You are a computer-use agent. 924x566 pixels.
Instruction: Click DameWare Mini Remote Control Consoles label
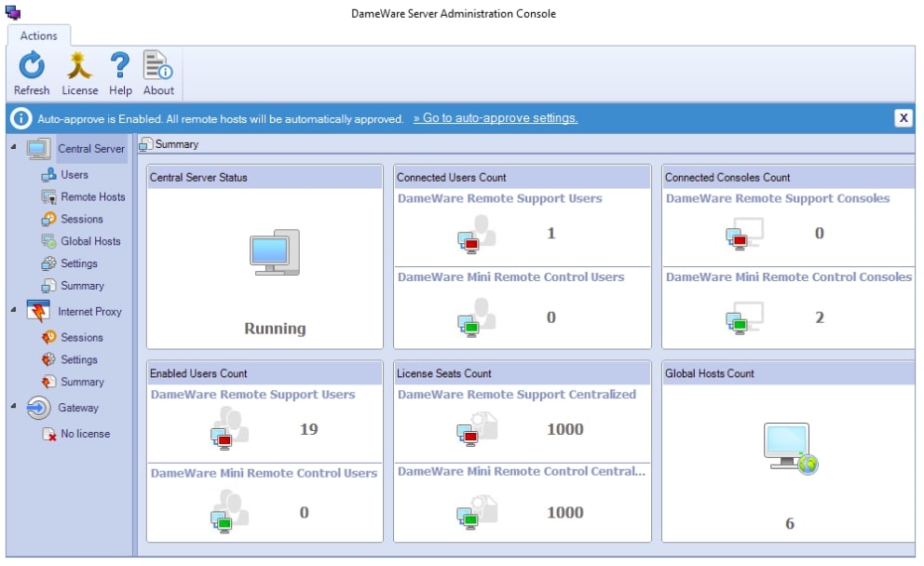[x=789, y=276]
